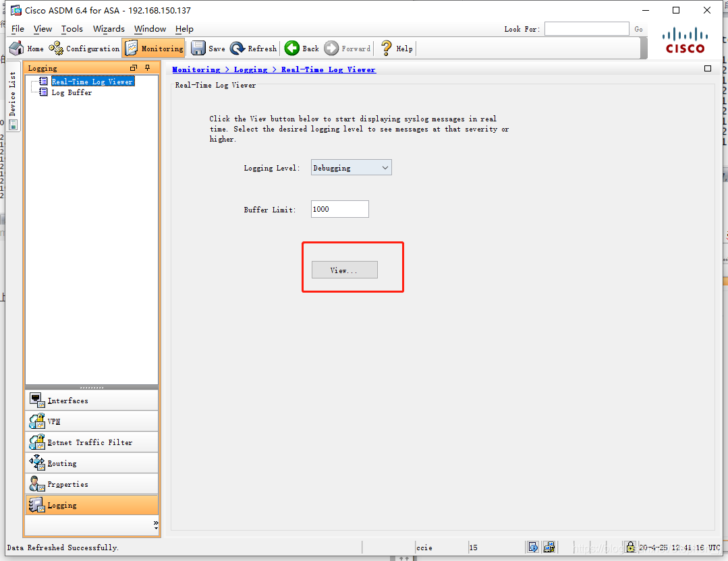Click the UTC timestamp in status bar
This screenshot has width=728, height=561.
679,548
